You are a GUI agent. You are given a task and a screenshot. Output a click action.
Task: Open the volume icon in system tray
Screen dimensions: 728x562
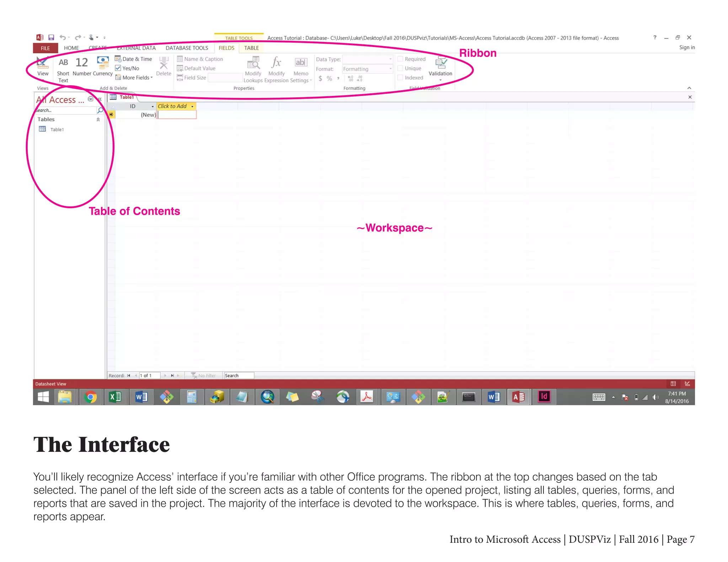(655, 397)
